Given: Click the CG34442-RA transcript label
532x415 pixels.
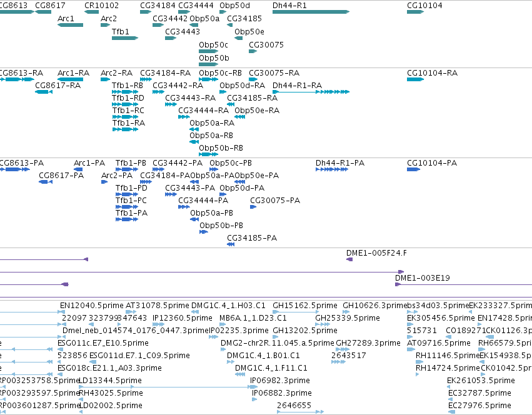Looking at the screenshot, I should pyautogui.click(x=178, y=86).
